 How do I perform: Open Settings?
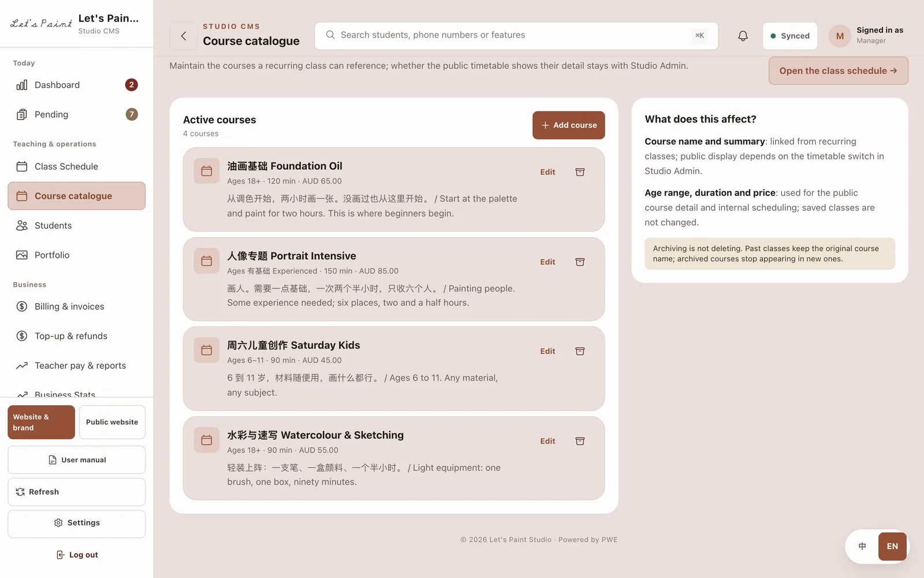point(77,524)
